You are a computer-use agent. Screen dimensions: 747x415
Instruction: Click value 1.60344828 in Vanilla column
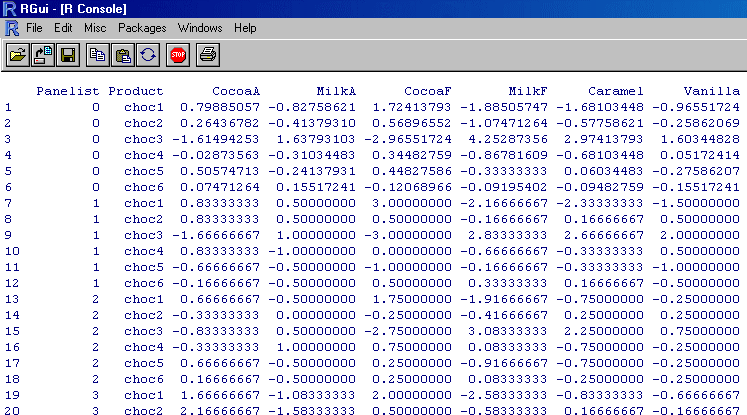700,139
